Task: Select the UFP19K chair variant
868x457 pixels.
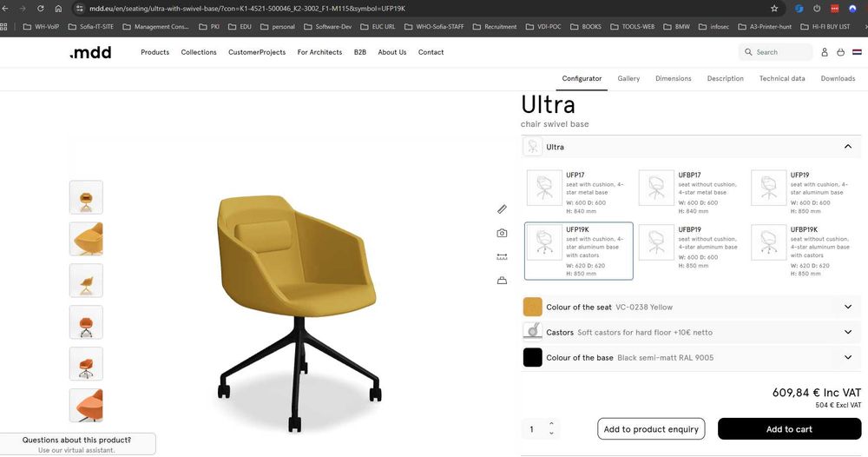Action: tap(578, 251)
